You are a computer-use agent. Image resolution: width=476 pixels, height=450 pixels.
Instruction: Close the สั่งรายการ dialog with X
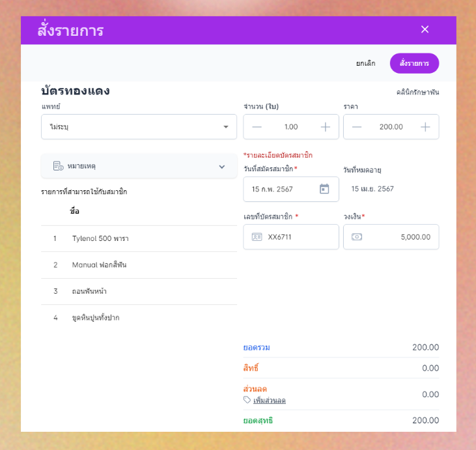425,29
